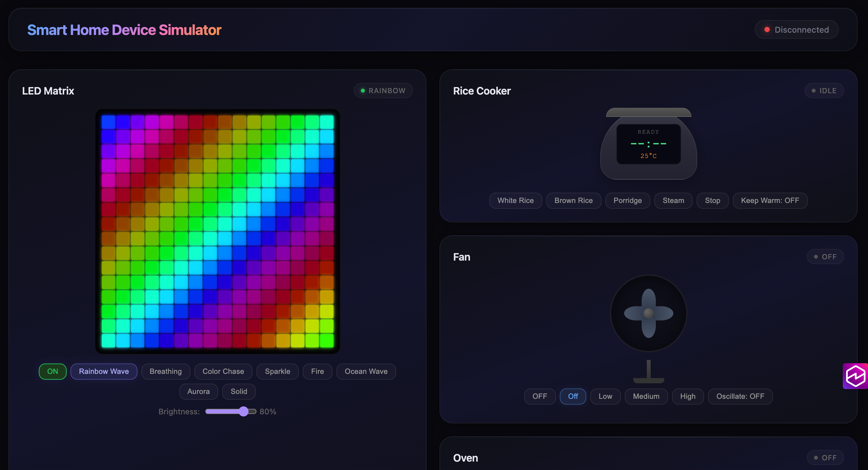The image size is (868, 470).
Task: Click the READY label on cooker display
Action: [648, 132]
